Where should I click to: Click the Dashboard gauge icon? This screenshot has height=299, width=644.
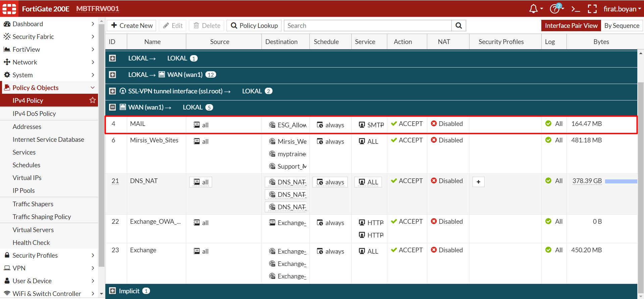tap(7, 24)
